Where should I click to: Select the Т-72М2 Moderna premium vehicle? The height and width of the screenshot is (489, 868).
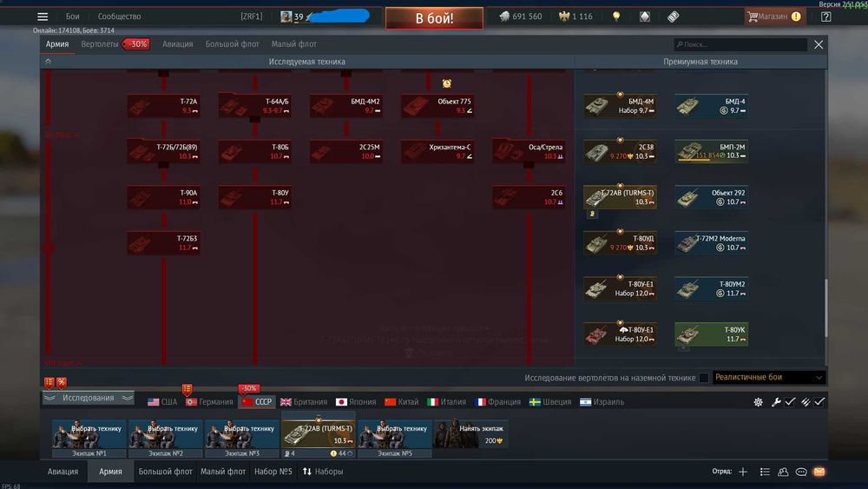[712, 242]
